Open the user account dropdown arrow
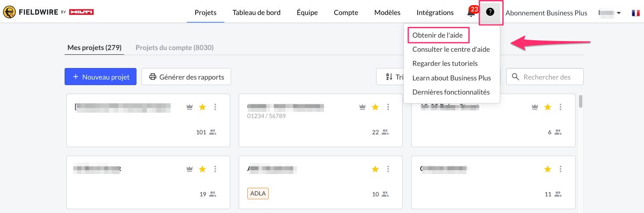Image resolution: width=644 pixels, height=213 pixels. click(618, 13)
